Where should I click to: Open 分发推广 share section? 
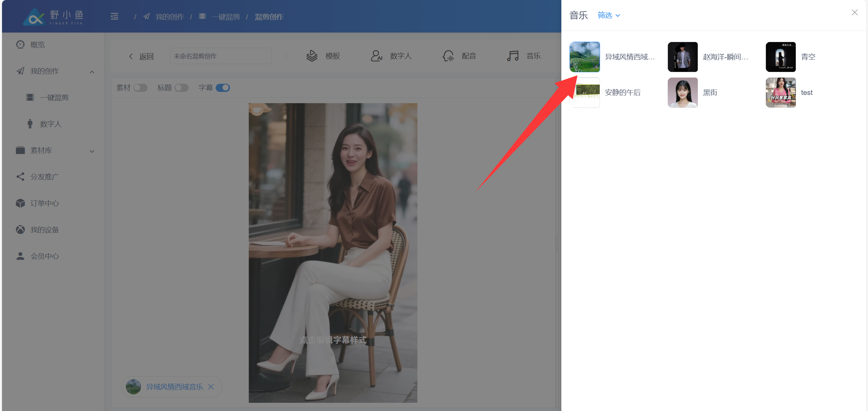click(x=44, y=177)
